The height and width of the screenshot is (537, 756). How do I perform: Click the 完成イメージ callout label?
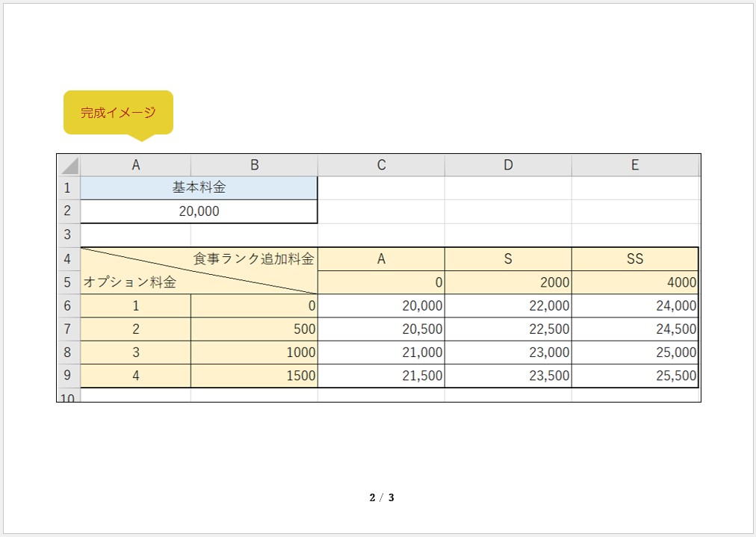(118, 112)
